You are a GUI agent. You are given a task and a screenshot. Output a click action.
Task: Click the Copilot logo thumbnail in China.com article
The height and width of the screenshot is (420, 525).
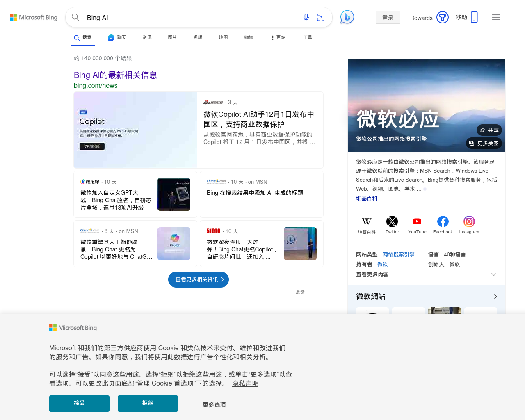(x=174, y=244)
